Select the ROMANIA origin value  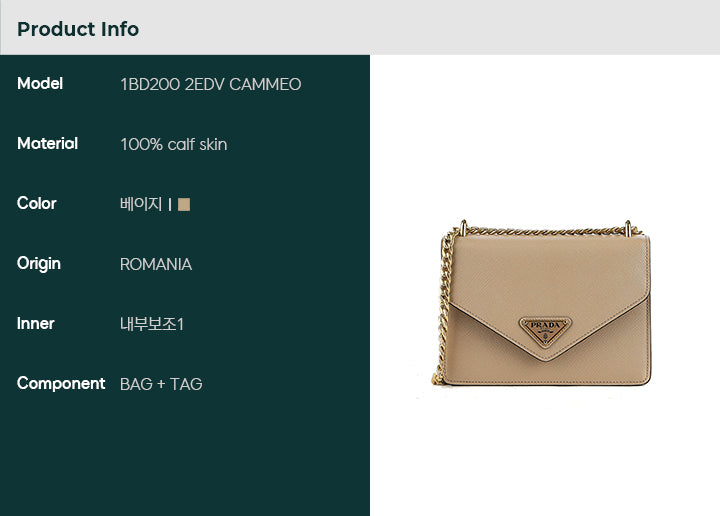tap(156, 264)
